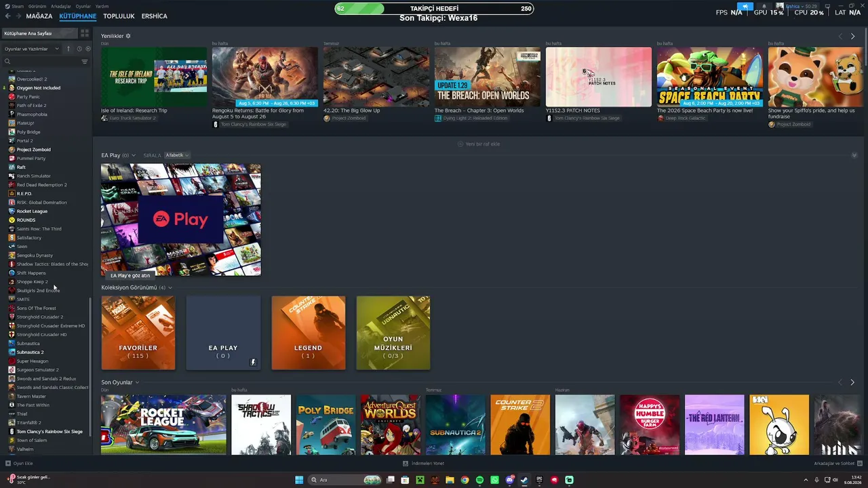This screenshot has width=868, height=488.
Task: Open Google Chrome from the taskbar
Action: (x=465, y=480)
